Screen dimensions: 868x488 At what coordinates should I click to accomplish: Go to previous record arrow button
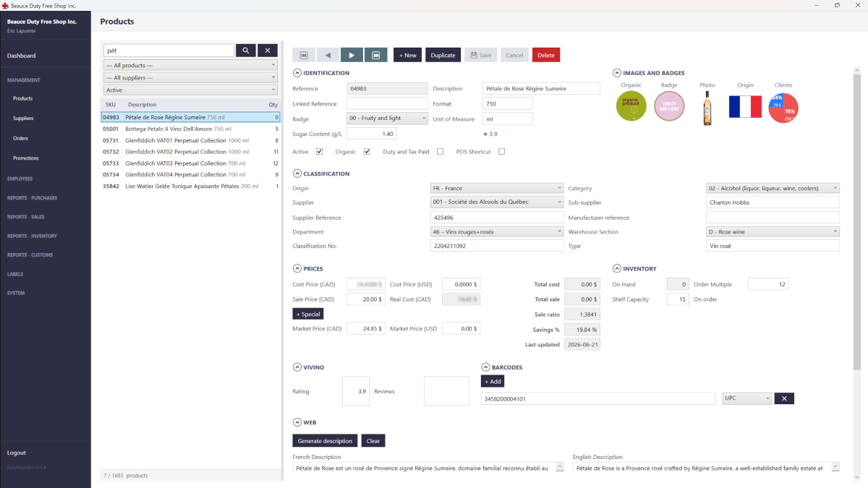coord(328,55)
